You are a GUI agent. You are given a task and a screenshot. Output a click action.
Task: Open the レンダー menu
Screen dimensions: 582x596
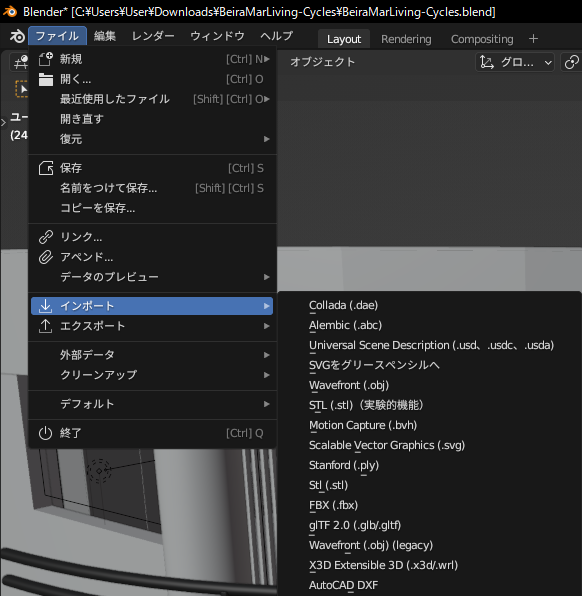(x=153, y=36)
